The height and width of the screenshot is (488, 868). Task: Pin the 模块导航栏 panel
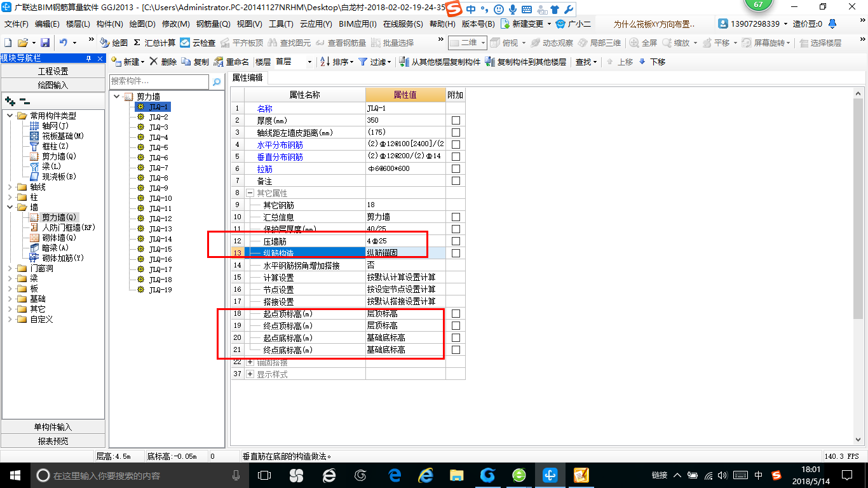(89, 58)
